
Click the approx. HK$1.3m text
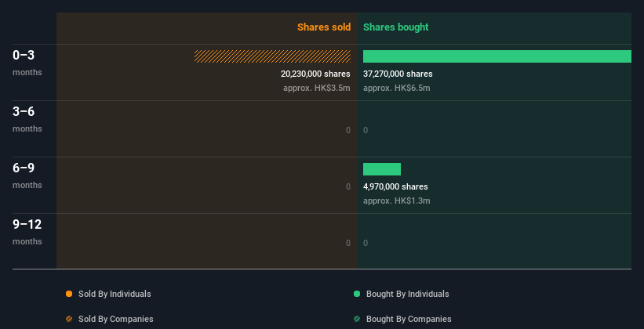[397, 201]
